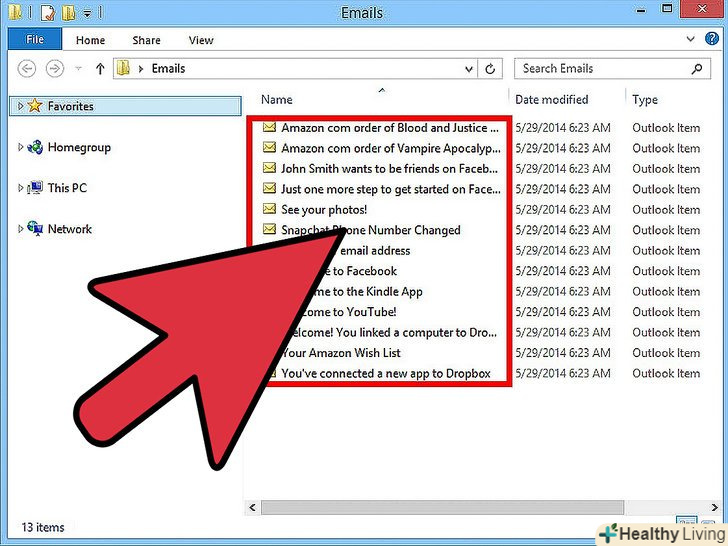
Task: Close the Emails window
Action: (702, 9)
